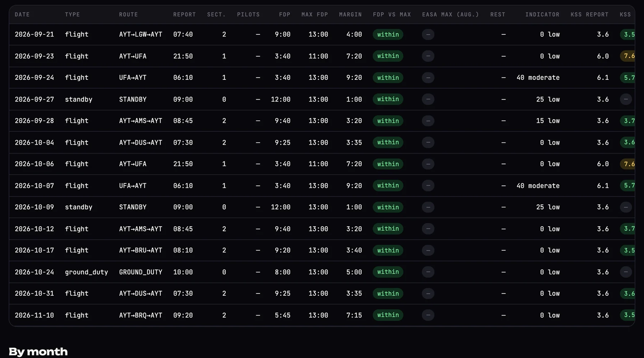Click the FDP VS MAX column header
644x358 pixels.
click(x=392, y=15)
